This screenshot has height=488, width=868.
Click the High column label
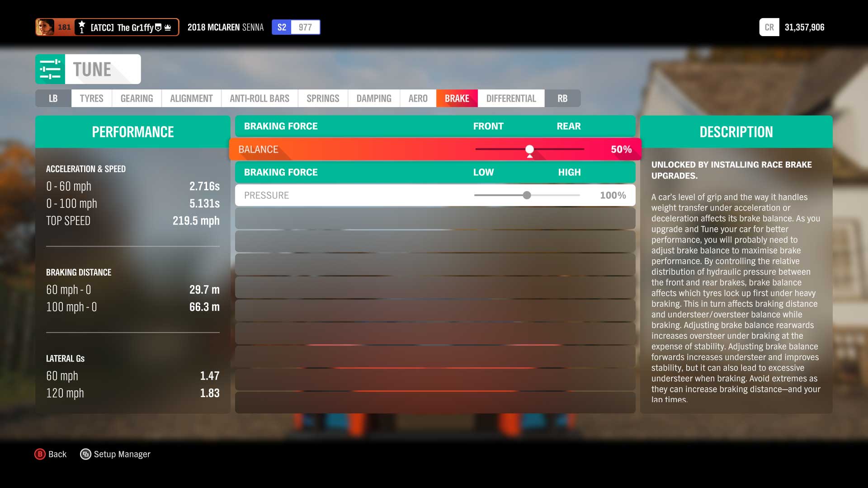569,172
